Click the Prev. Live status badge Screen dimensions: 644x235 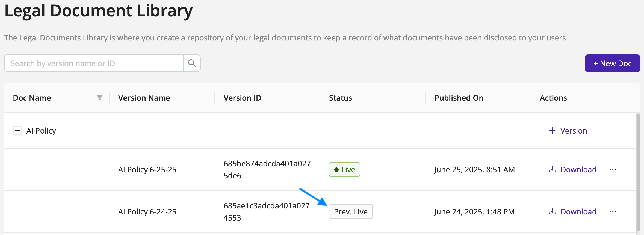351,211
